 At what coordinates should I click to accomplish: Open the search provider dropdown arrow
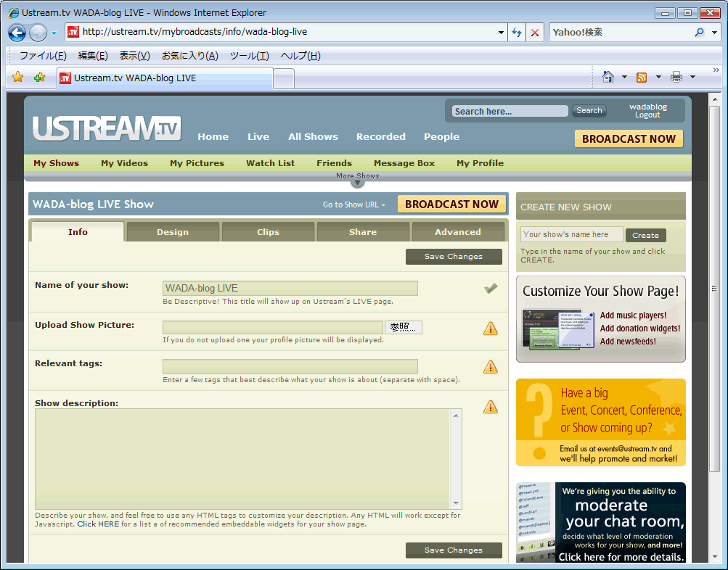[x=715, y=33]
